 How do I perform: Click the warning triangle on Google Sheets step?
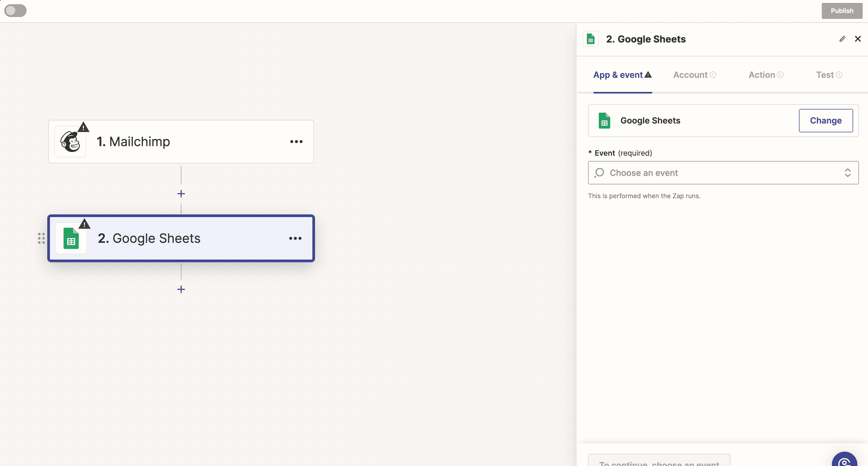[x=84, y=224]
